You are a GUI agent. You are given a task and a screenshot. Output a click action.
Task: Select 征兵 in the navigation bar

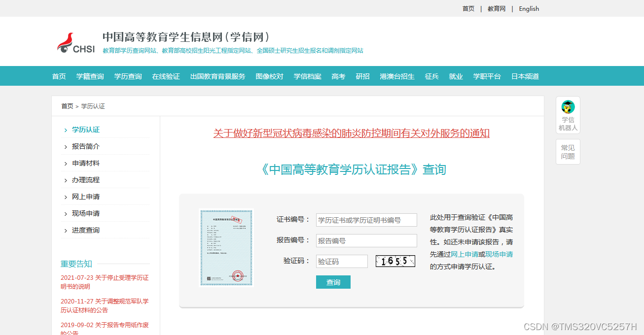[432, 76]
